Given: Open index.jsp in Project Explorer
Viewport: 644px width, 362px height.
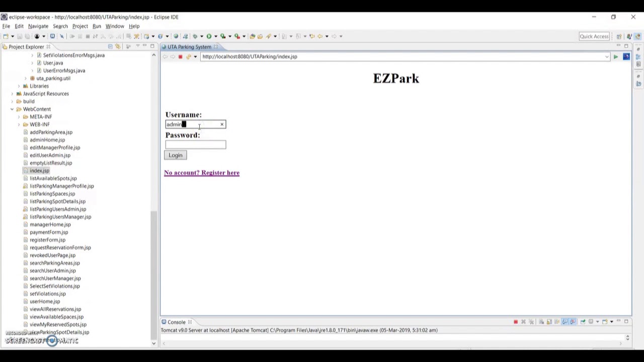Looking at the screenshot, I should 39,170.
